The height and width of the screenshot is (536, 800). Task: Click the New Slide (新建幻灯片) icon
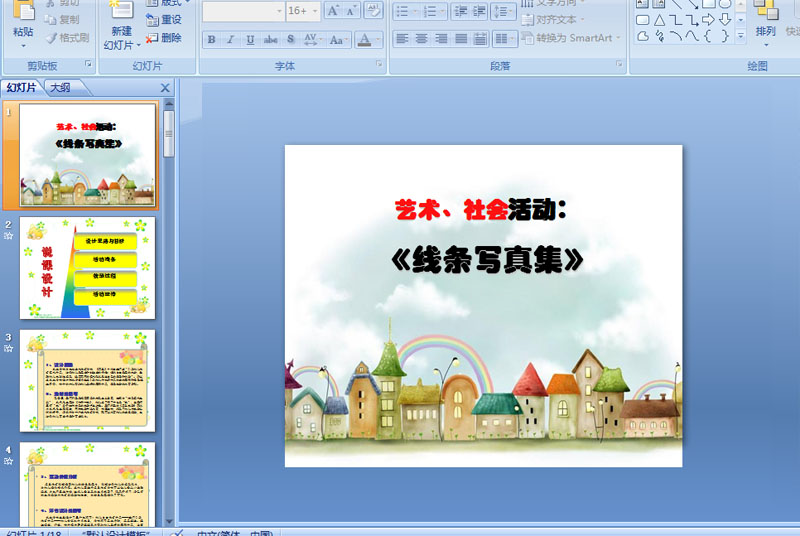121,9
